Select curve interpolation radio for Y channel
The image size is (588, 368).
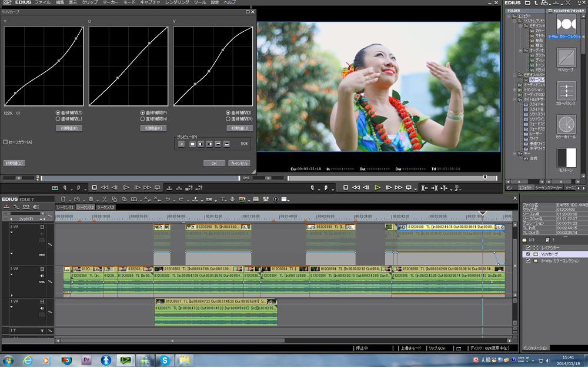coord(58,112)
